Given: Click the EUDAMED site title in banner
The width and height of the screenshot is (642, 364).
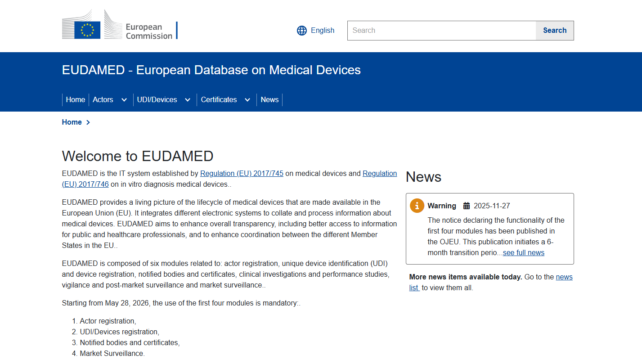Looking at the screenshot, I should [211, 70].
